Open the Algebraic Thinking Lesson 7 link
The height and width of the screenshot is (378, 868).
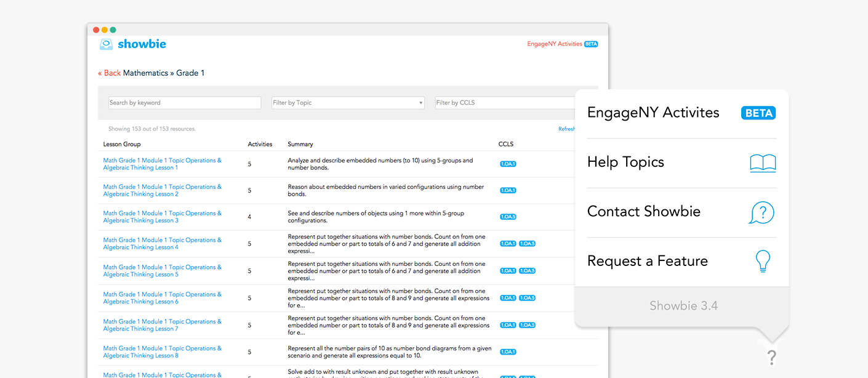163,325
